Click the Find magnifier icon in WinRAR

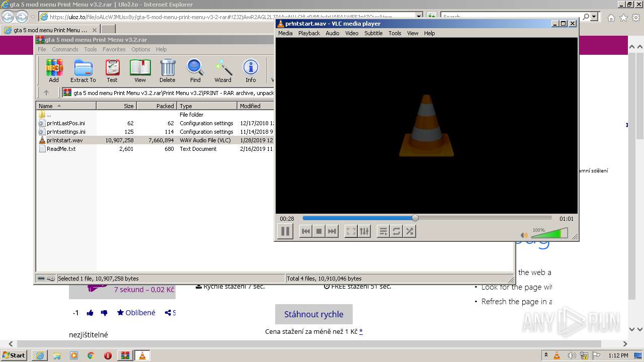195,70
